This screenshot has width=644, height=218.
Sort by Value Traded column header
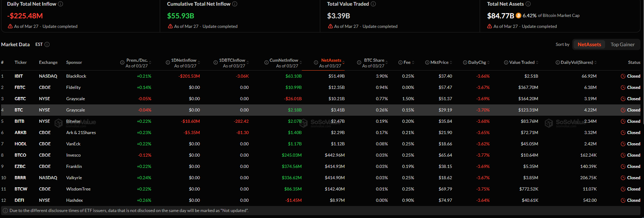[x=522, y=62]
